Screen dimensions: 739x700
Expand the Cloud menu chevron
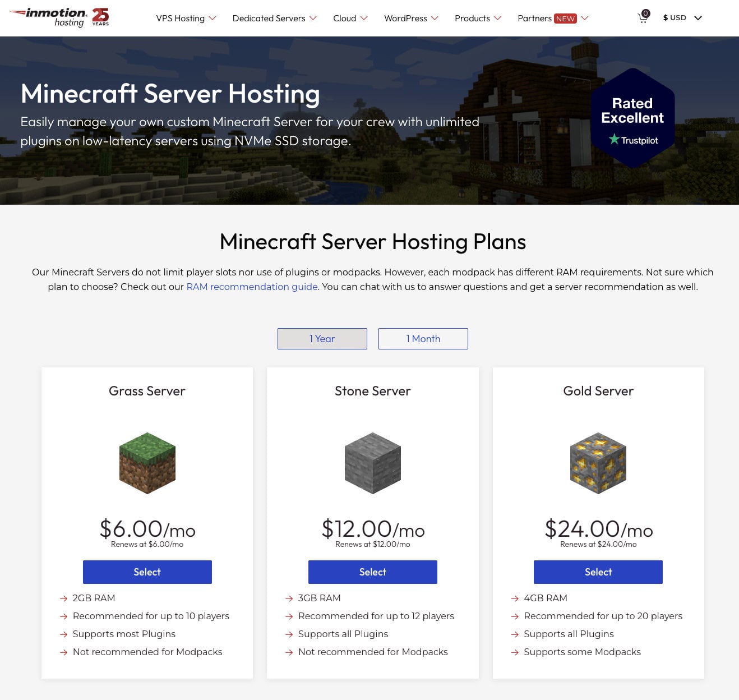pyautogui.click(x=364, y=18)
